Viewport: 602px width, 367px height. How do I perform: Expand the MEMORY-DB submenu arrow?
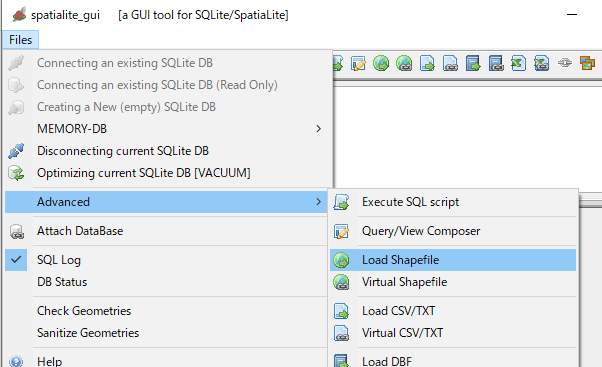[318, 129]
